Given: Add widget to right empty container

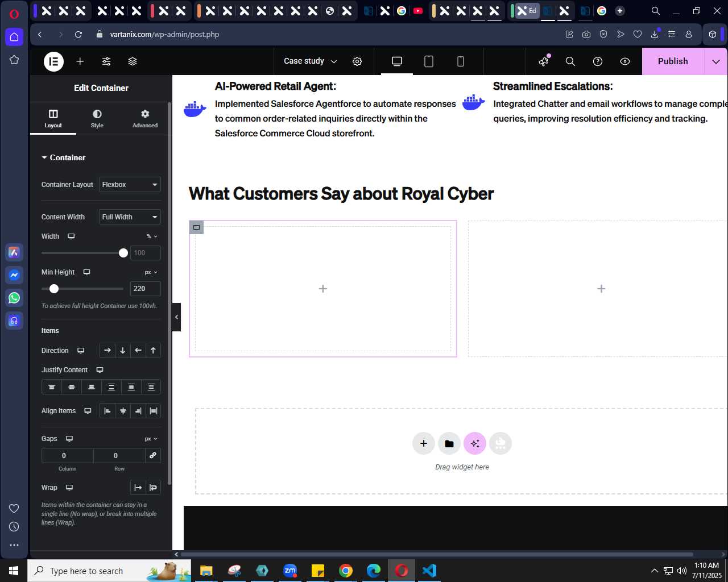Looking at the screenshot, I should point(601,289).
